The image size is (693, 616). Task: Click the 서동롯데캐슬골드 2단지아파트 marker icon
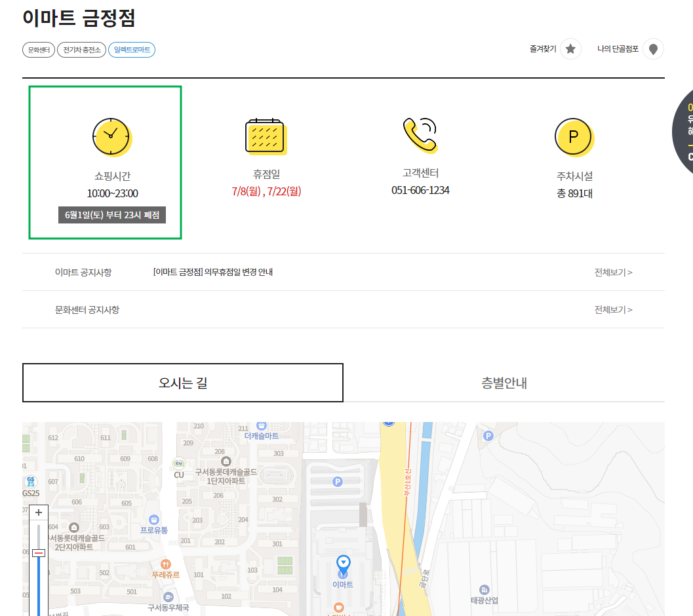pyautogui.click(x=74, y=528)
